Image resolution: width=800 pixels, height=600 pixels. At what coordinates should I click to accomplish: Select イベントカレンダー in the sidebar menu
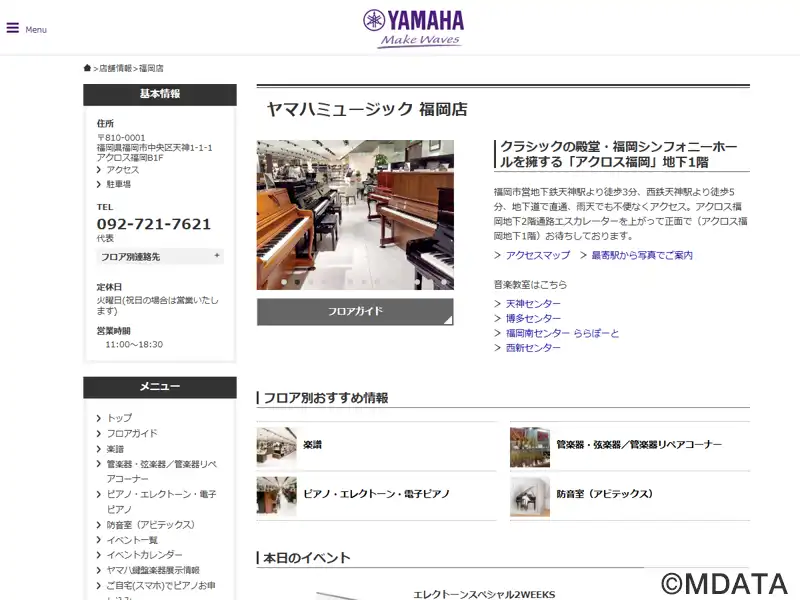[144, 555]
